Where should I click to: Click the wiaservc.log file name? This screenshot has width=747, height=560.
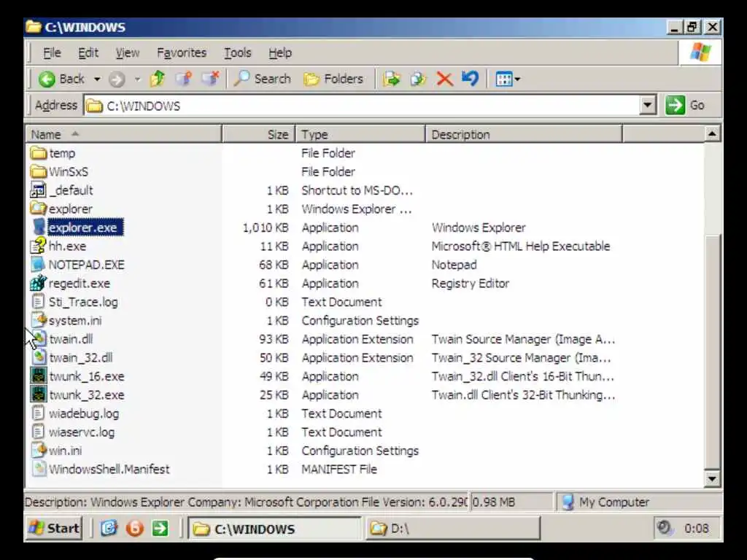pos(82,432)
